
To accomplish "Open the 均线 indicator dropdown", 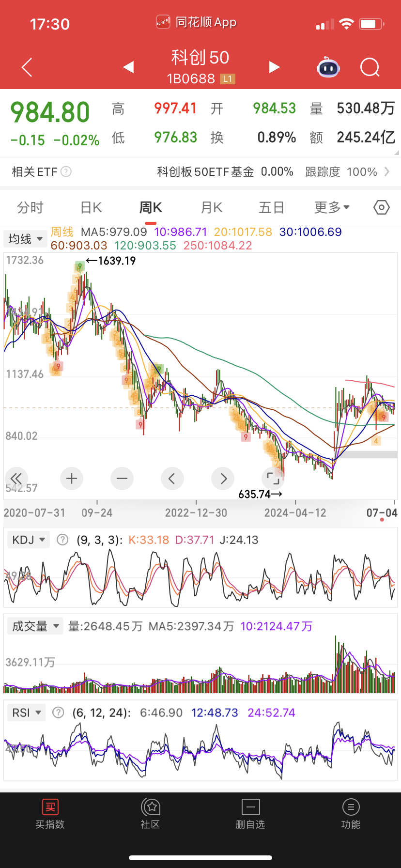I will [25, 239].
